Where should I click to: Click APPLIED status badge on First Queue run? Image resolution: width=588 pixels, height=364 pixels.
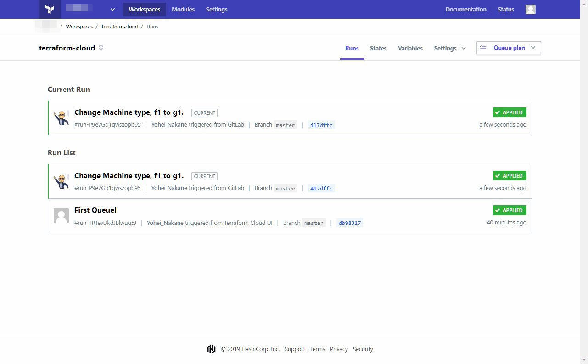pyautogui.click(x=510, y=210)
